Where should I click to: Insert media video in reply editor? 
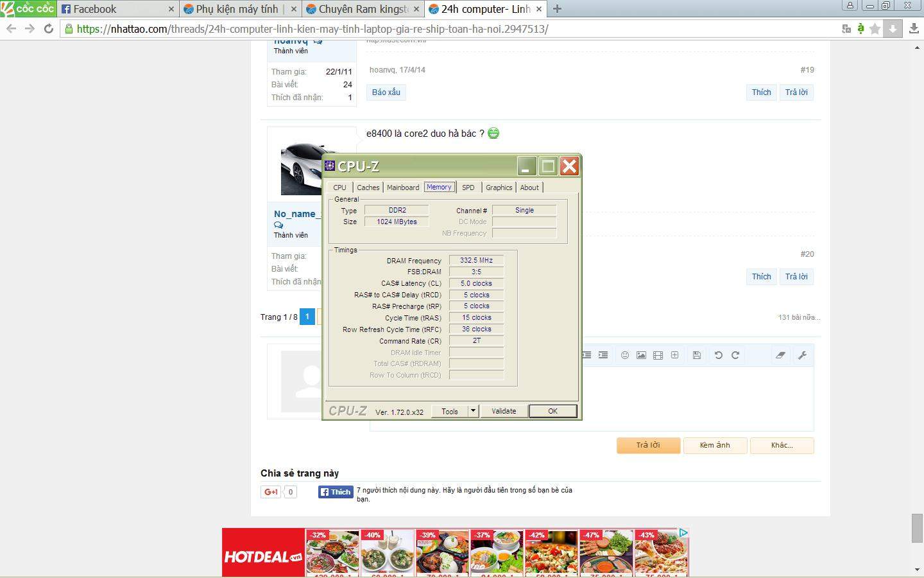pos(658,355)
